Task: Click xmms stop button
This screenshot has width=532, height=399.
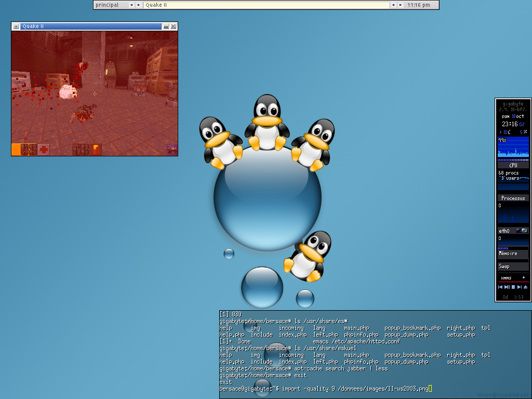Action: [513, 287]
